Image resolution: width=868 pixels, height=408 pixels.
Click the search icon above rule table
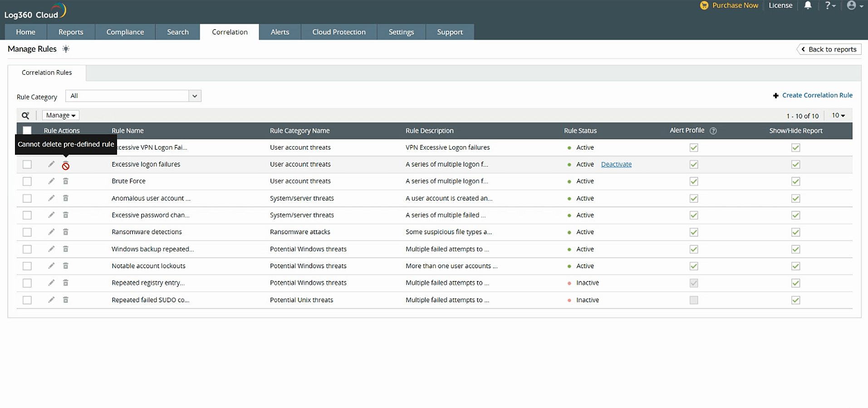[x=25, y=115]
